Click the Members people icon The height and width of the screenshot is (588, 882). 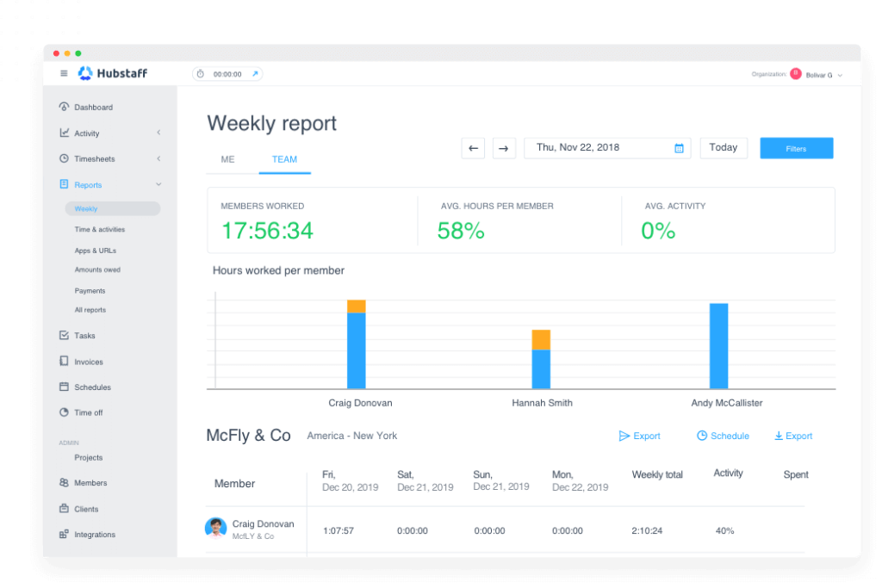click(x=64, y=482)
